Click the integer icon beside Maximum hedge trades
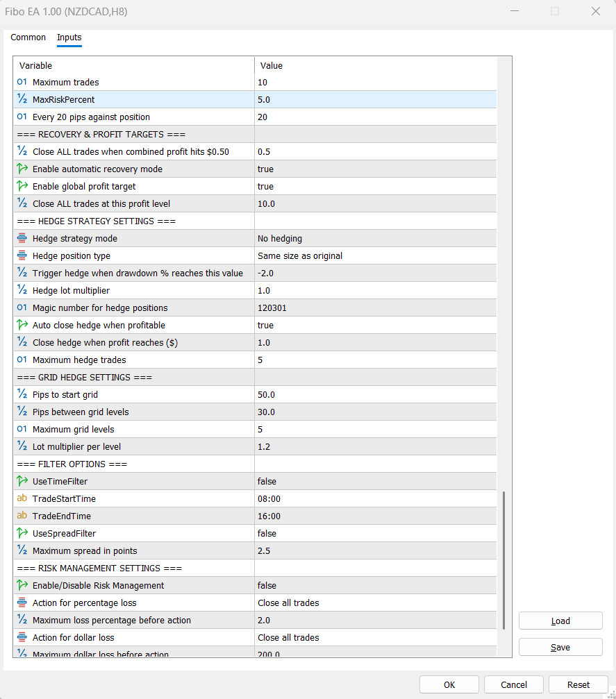This screenshot has width=616, height=699. [22, 360]
